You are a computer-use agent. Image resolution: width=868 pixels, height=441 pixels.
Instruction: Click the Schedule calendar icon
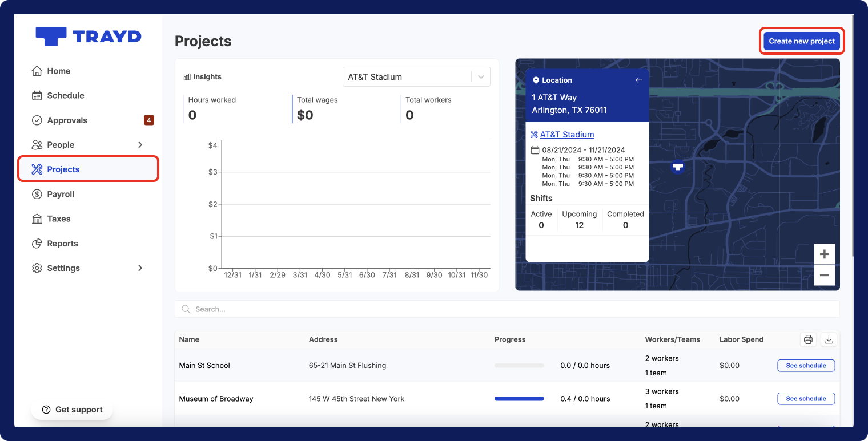pyautogui.click(x=37, y=95)
